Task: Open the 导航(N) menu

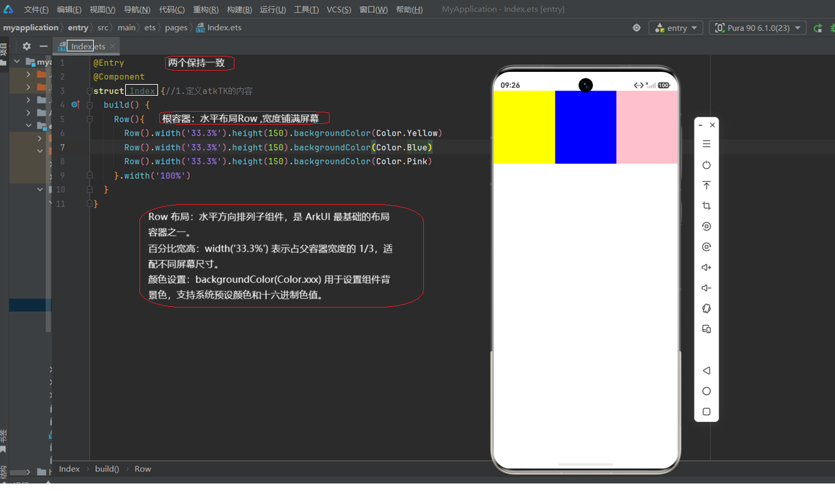Action: click(137, 10)
